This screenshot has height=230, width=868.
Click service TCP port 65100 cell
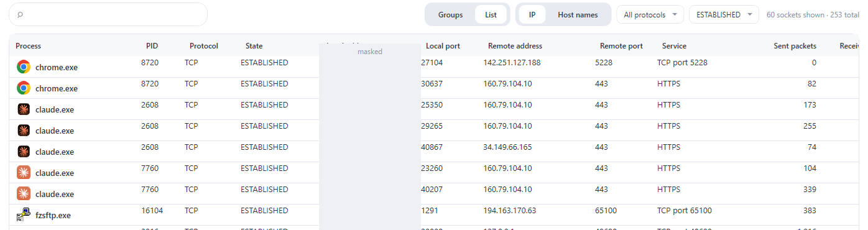(x=685, y=211)
